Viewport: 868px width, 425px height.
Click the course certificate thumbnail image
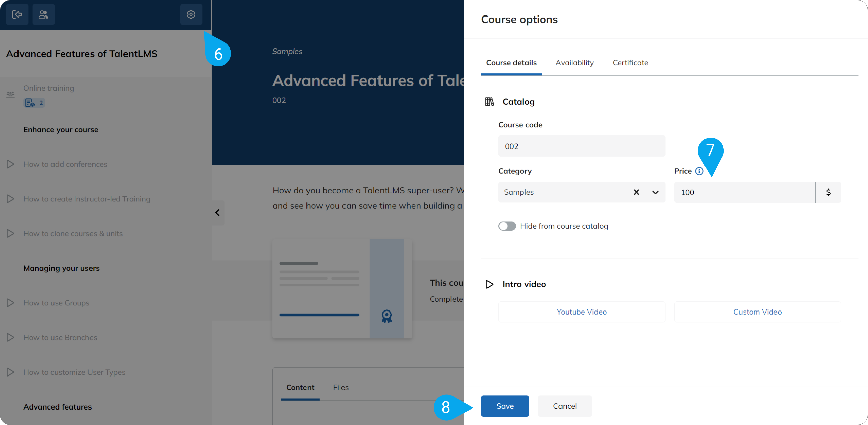pyautogui.click(x=342, y=289)
